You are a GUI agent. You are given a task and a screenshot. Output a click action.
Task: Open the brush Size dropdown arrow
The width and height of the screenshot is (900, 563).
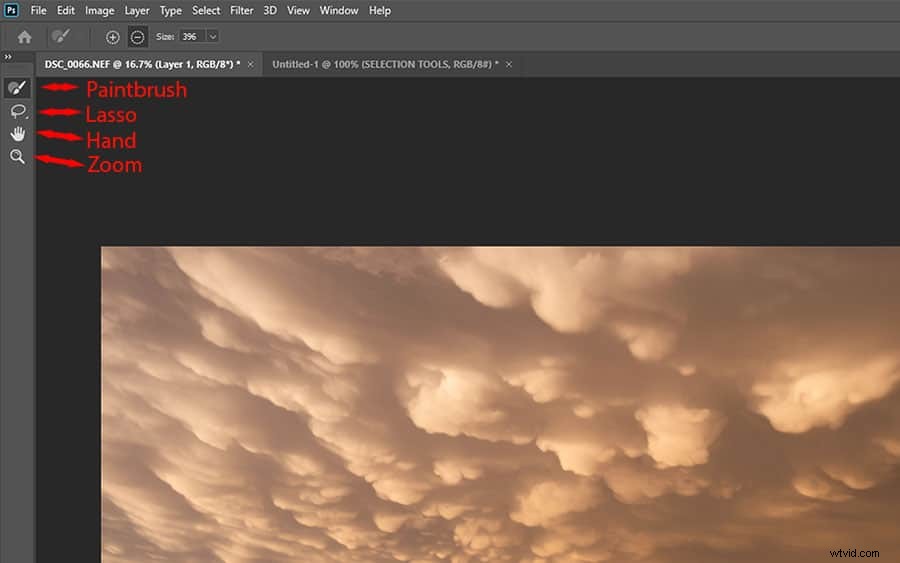[x=213, y=37]
